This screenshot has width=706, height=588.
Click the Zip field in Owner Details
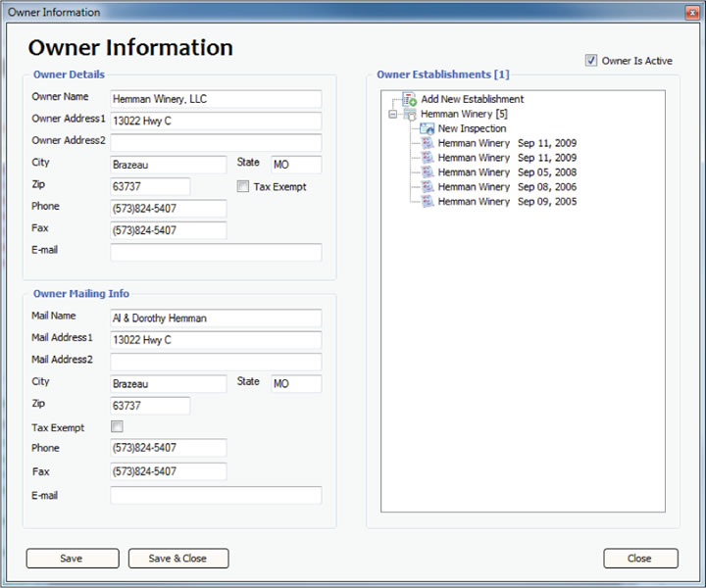click(x=150, y=186)
